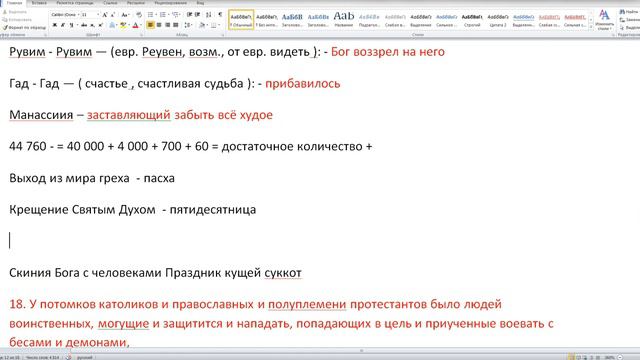Switch to the Mailings (Рассылки) tab
Viewport: 640px width, 360px height.
click(x=136, y=3)
